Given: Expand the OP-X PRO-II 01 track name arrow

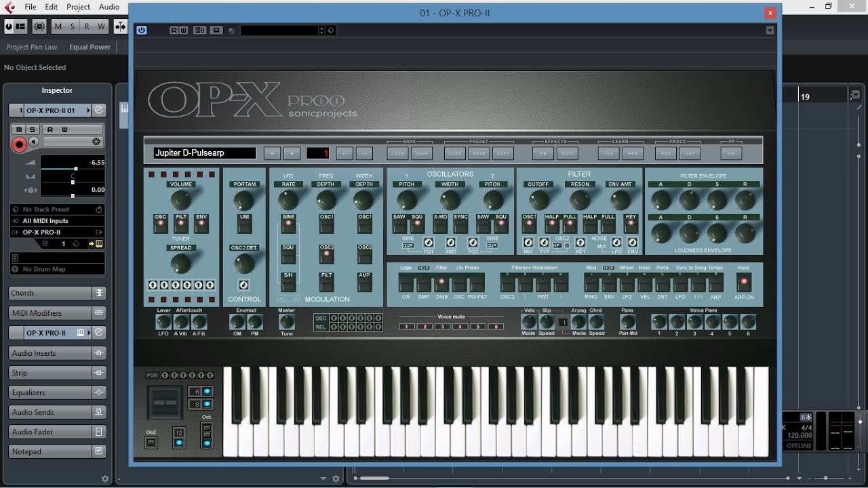Looking at the screenshot, I should click(x=90, y=110).
